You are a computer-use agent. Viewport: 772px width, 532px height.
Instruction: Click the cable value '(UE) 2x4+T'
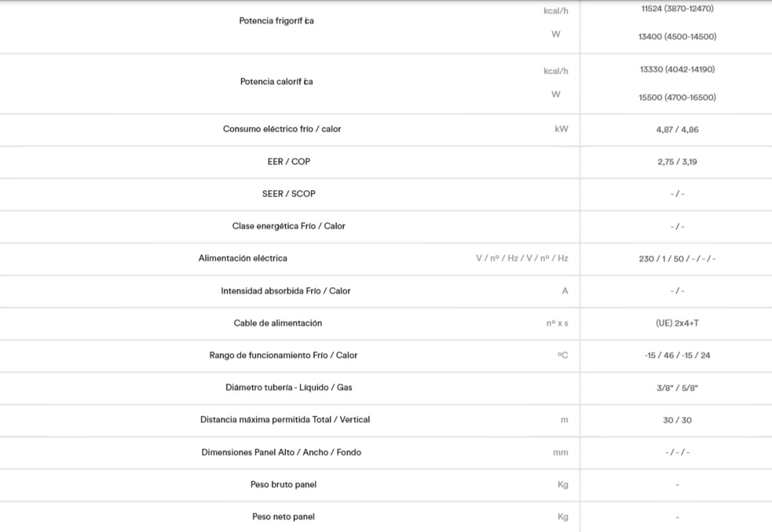(x=677, y=323)
